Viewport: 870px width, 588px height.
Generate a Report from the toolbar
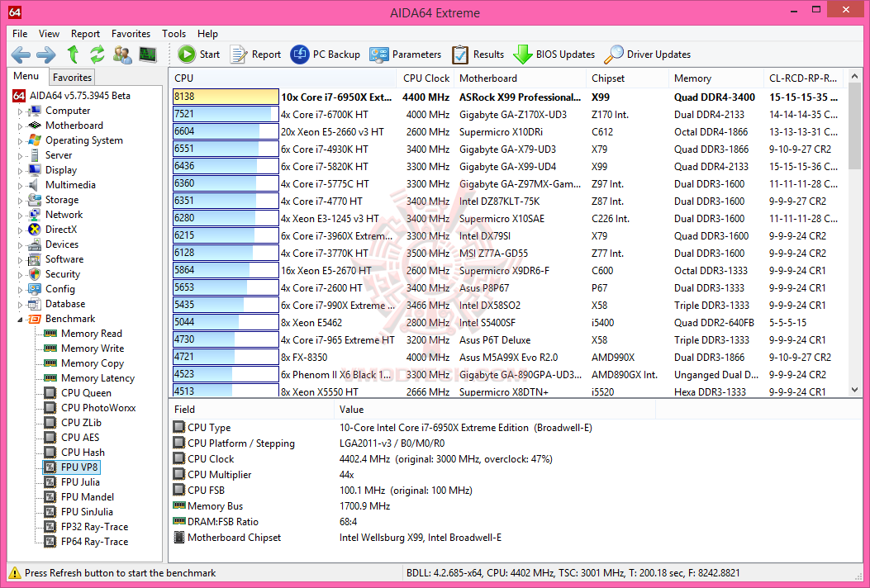tap(255, 55)
